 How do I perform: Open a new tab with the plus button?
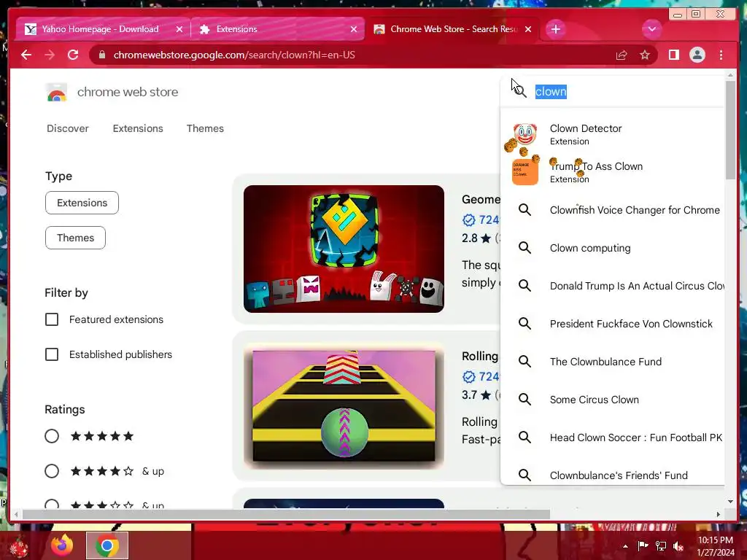click(555, 29)
